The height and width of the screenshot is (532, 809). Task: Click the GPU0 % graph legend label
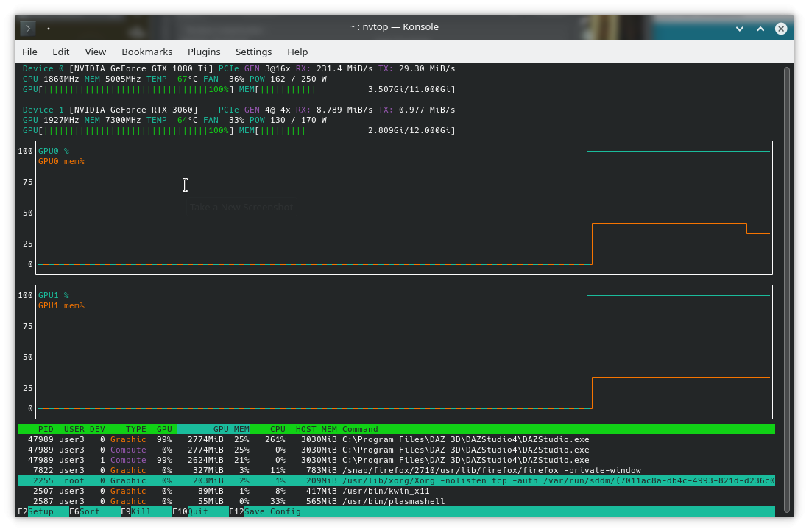(x=54, y=151)
